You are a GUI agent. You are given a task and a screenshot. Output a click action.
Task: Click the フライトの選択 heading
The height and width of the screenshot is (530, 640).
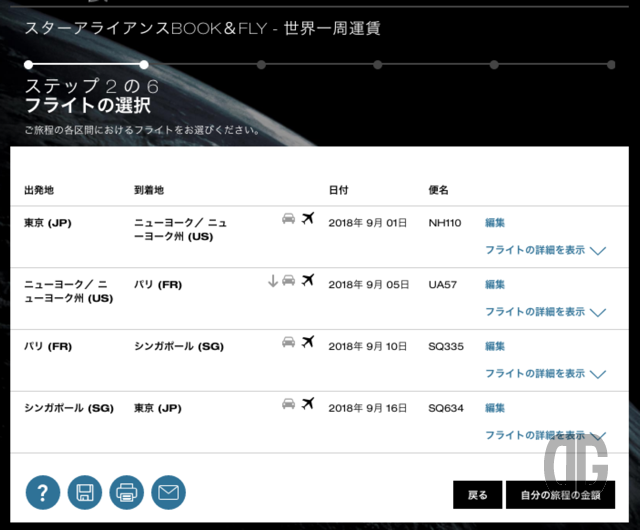coord(88,105)
